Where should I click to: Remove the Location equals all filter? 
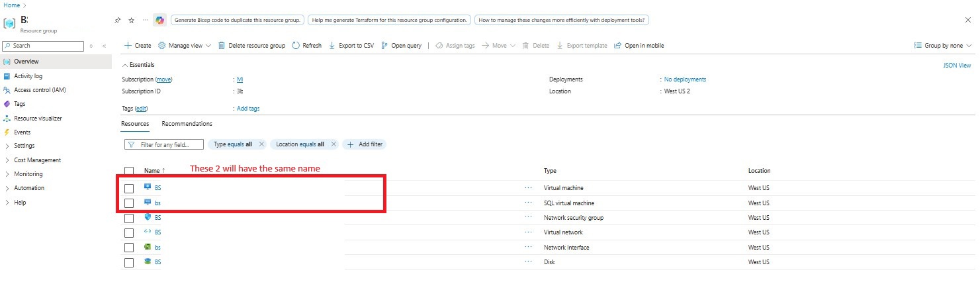coord(334,144)
